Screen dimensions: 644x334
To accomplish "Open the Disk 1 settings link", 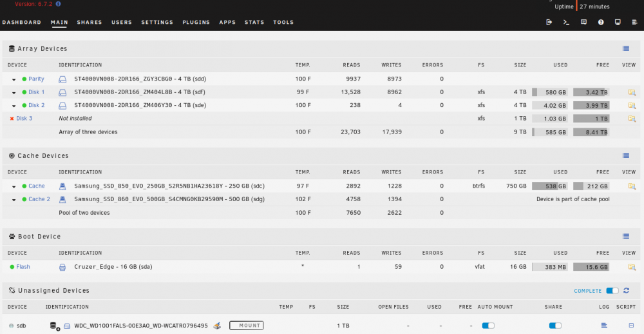I will coord(37,92).
